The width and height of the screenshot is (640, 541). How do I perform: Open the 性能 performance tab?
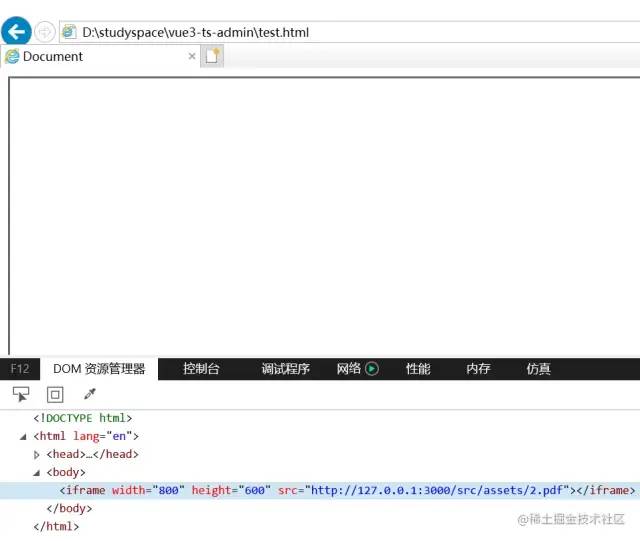(418, 369)
